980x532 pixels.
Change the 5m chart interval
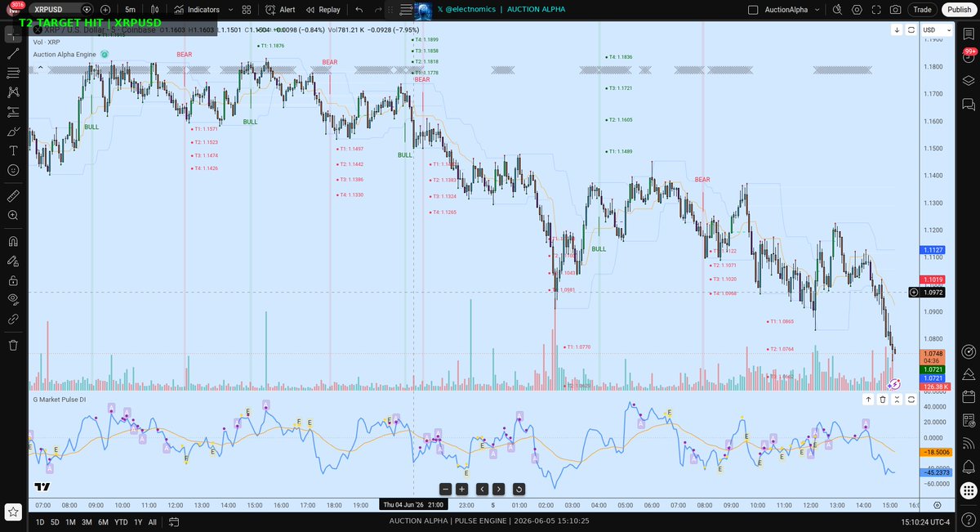tap(130, 10)
